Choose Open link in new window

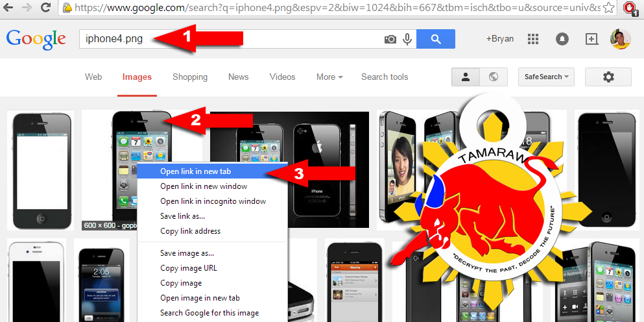212,186
